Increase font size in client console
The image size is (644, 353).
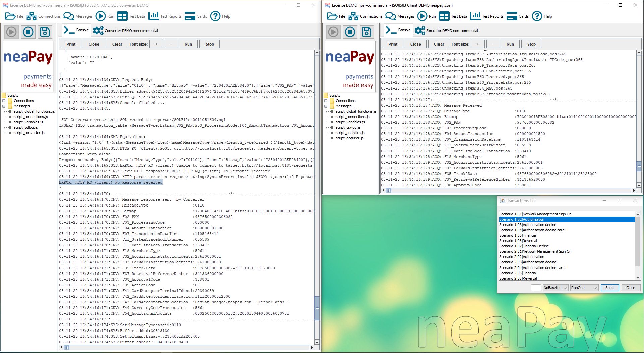click(x=478, y=44)
